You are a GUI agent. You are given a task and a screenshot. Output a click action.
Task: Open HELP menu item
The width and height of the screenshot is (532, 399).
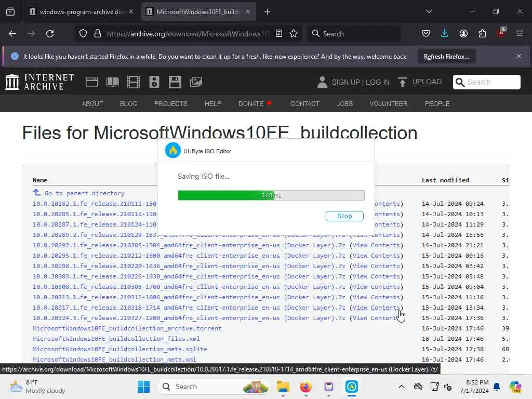tap(212, 104)
